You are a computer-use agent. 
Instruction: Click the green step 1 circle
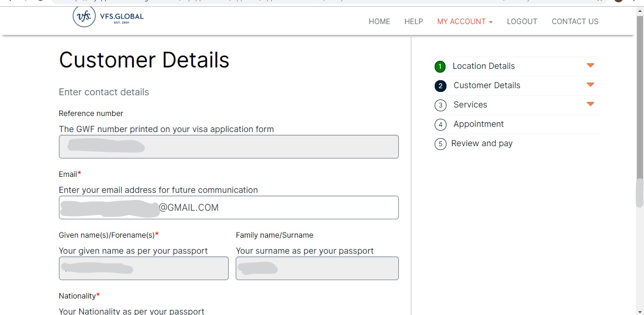440,66
